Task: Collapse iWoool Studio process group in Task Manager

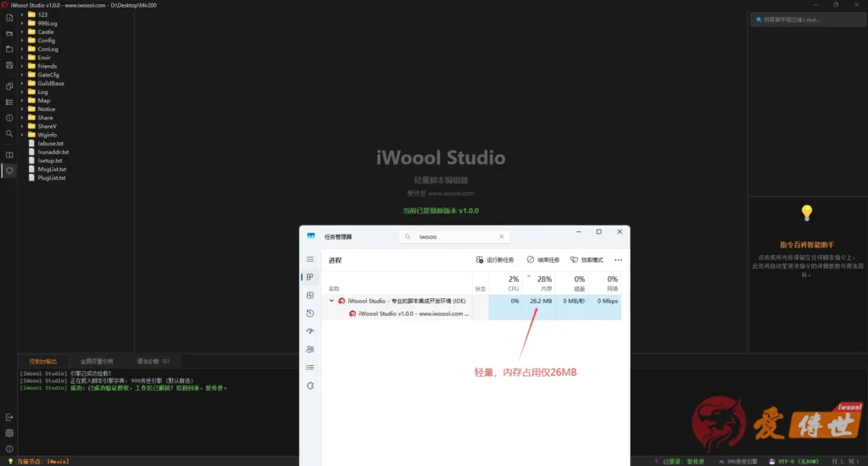Action: pos(331,301)
